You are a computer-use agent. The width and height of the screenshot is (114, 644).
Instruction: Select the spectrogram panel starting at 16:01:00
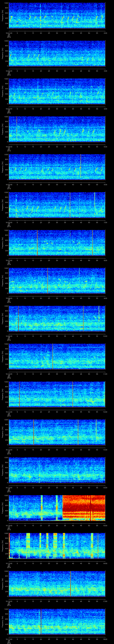point(57,16)
